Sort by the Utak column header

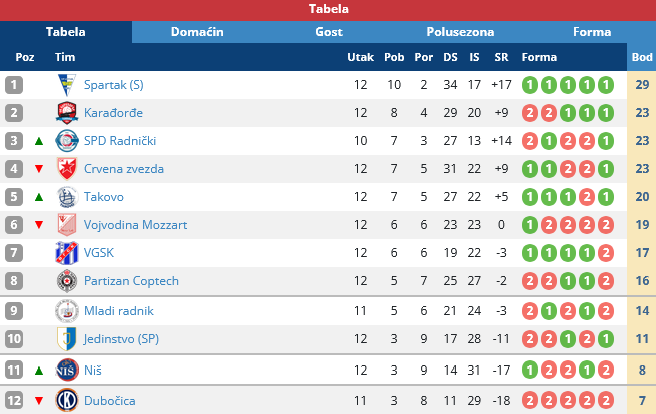pos(360,57)
